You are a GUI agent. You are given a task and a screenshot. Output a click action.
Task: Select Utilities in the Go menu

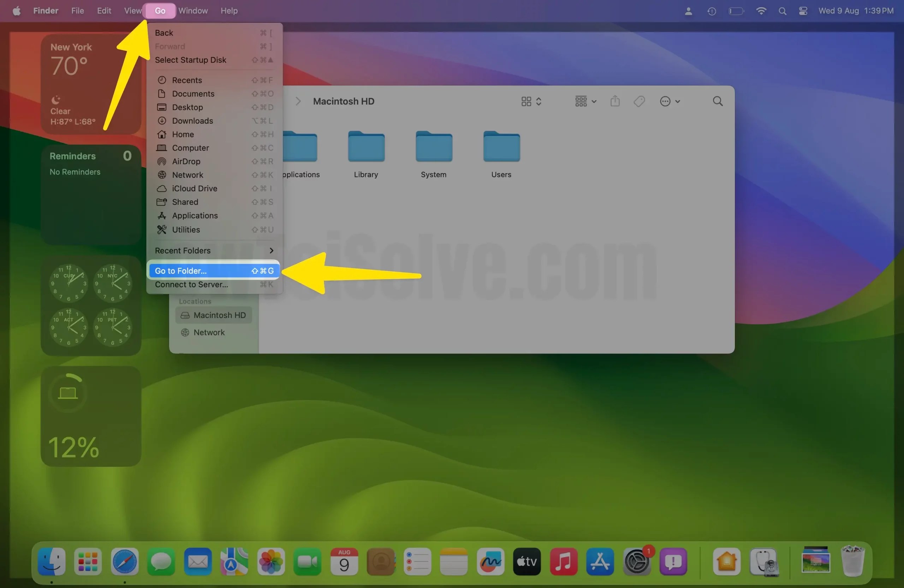pyautogui.click(x=186, y=230)
